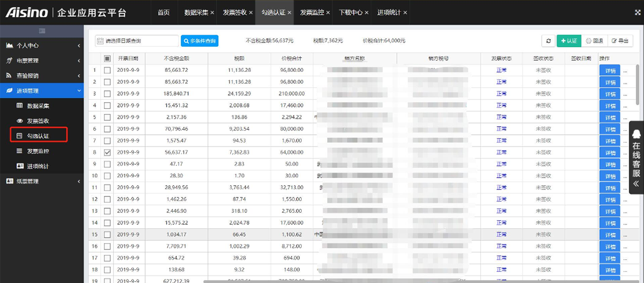644x283 pixels.
Task: Sort by 价税合计 column header
Action: coord(291,59)
